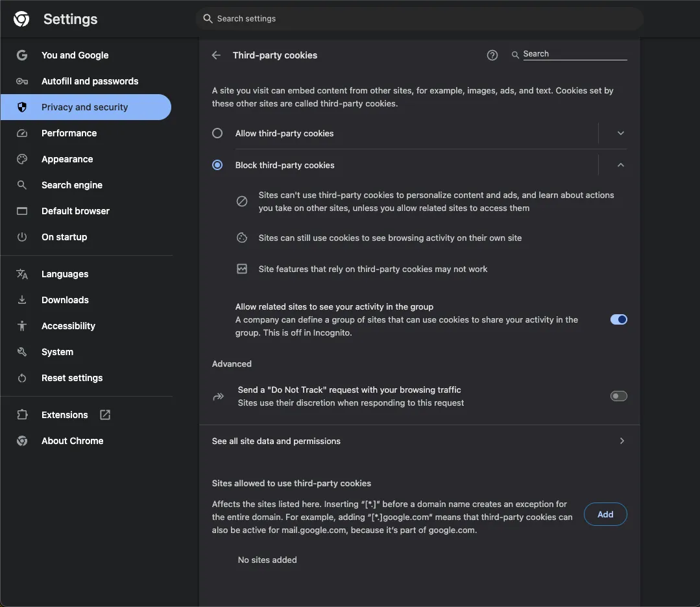The image size is (700, 607).
Task: Go to the Downloads settings section
Action: point(65,300)
